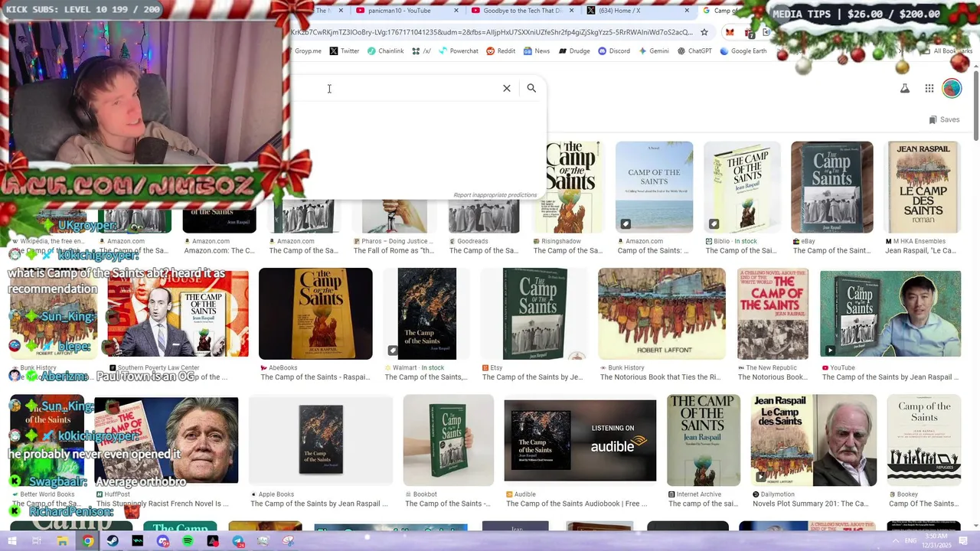Open M HKA Le Camp des Saints cover

click(922, 187)
